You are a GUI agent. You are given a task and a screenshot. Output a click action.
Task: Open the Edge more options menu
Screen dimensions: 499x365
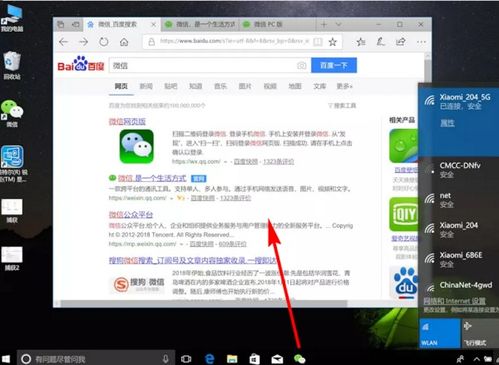(421, 42)
